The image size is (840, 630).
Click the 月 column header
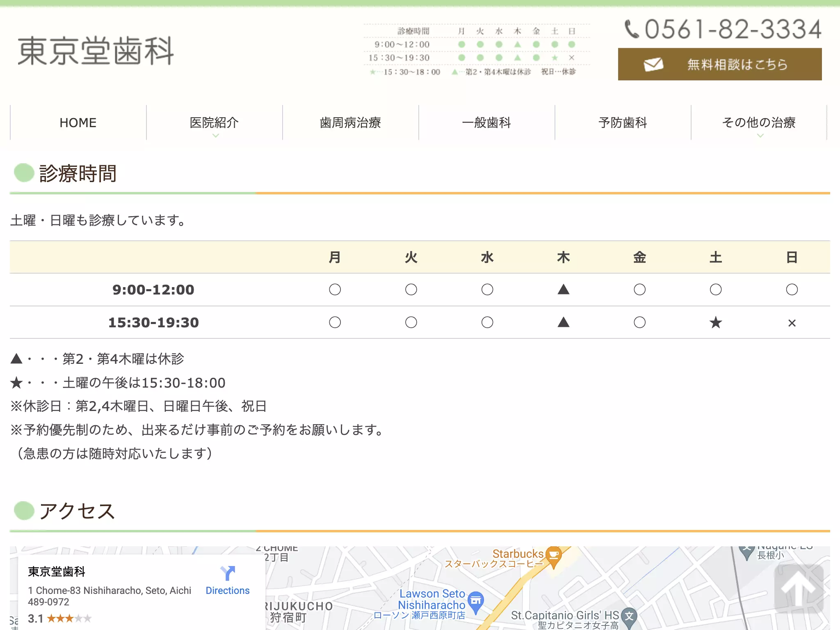click(335, 257)
